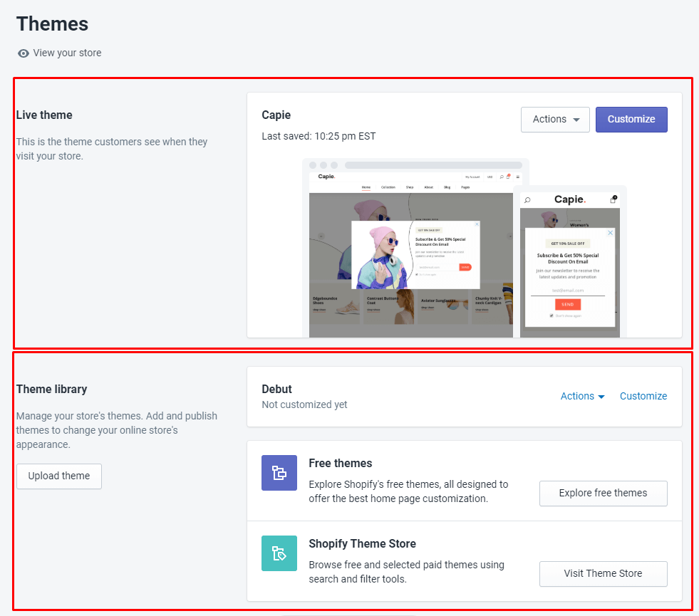Select the Blog menu item in desktop preview

click(x=447, y=187)
